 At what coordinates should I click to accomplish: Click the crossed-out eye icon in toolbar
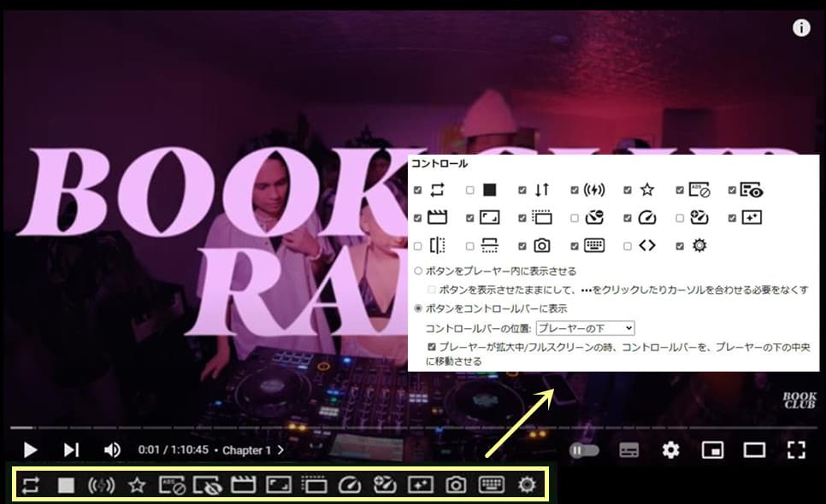pos(207,484)
